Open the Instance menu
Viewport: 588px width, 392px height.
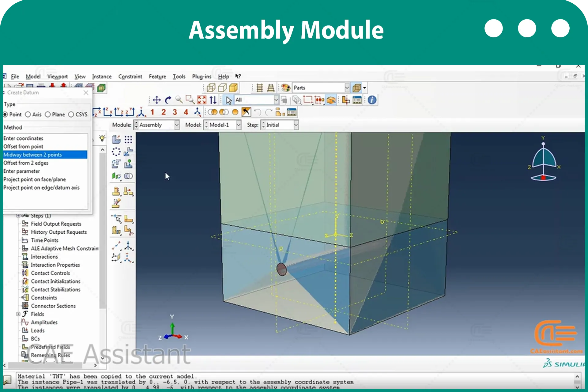click(x=102, y=77)
